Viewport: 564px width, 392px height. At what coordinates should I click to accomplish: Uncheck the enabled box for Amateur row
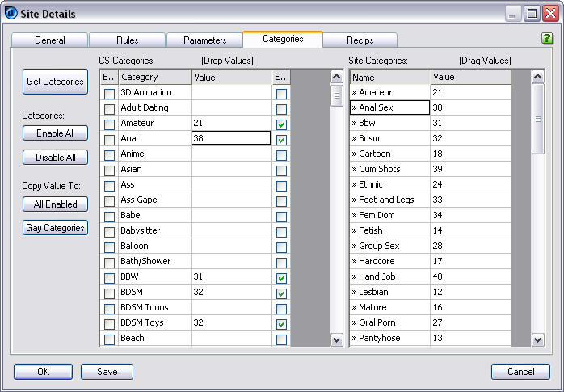tap(281, 124)
